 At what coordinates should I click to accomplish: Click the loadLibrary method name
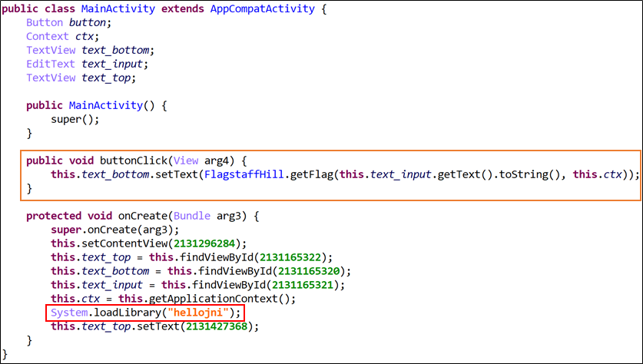pos(127,313)
